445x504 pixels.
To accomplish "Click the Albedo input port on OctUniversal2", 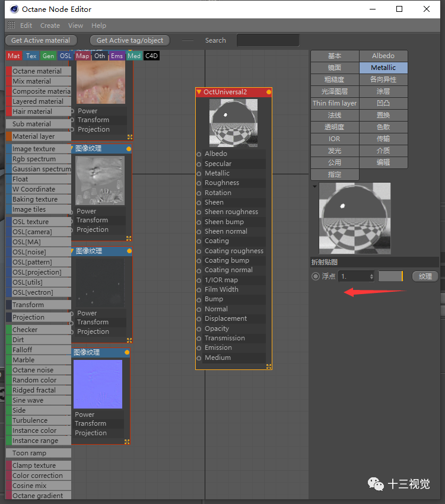I will [x=199, y=154].
